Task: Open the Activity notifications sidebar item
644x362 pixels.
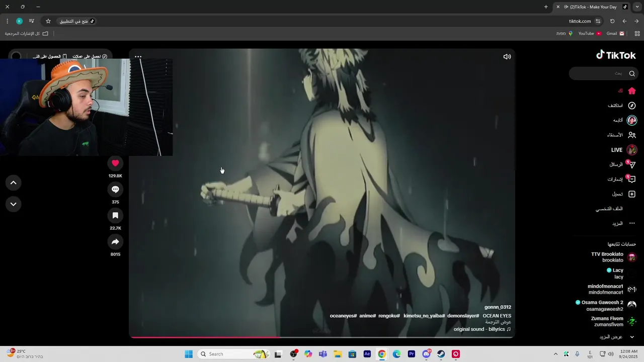Action: coord(622,179)
